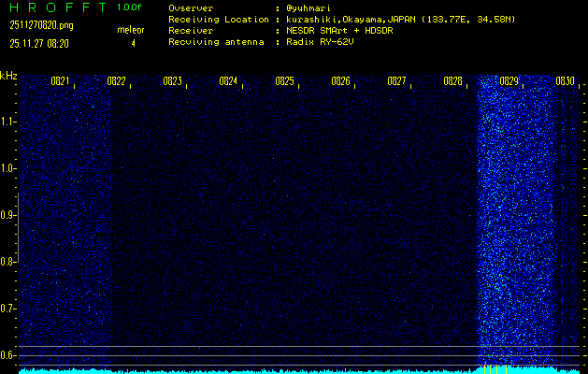Click the Receiving antenna label
This screenshot has height=374, width=588.
click(x=216, y=42)
